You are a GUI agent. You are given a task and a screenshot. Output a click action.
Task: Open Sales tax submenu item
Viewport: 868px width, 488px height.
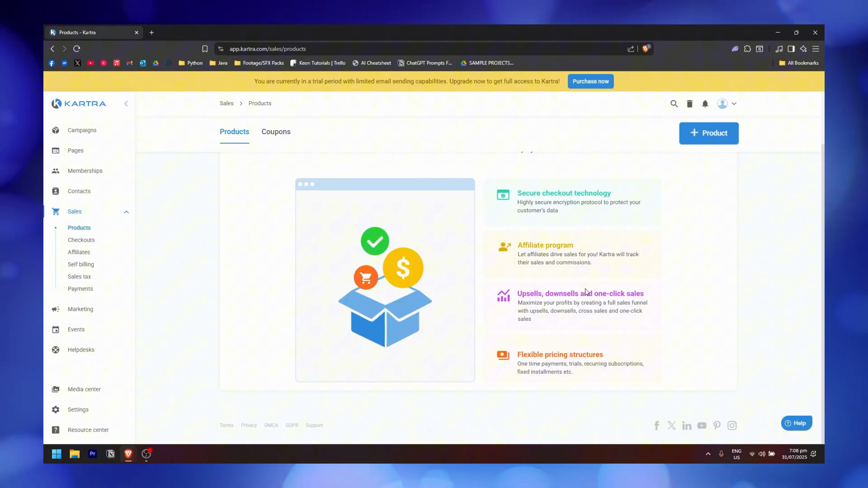(x=79, y=277)
